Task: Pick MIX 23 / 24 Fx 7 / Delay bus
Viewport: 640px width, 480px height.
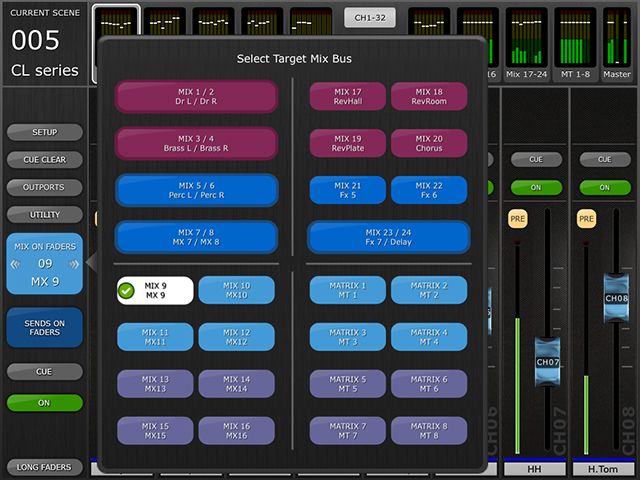Action: coord(389,237)
